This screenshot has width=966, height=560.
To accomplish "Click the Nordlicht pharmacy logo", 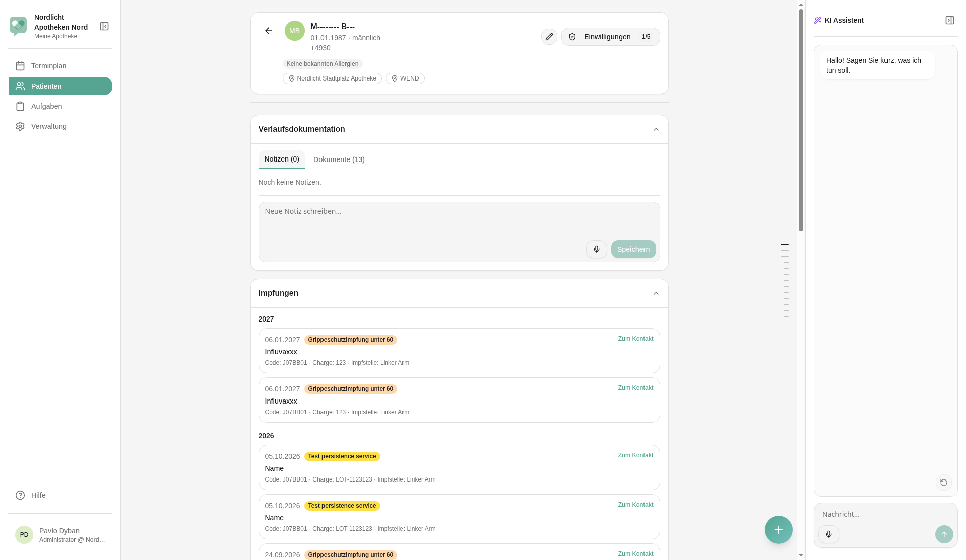I will (18, 26).
